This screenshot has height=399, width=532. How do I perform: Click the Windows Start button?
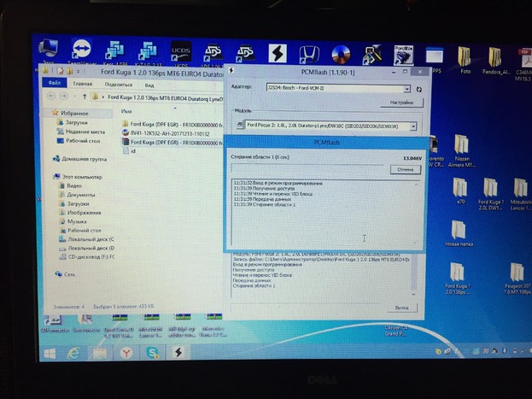[48, 351]
